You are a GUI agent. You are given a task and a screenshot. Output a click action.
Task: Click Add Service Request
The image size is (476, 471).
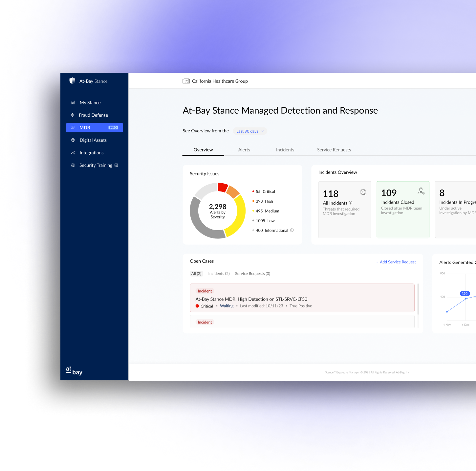pos(396,262)
